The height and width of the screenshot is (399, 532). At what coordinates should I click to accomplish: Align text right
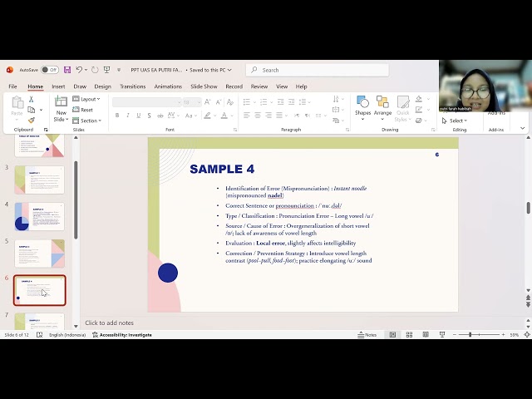(x=268, y=116)
